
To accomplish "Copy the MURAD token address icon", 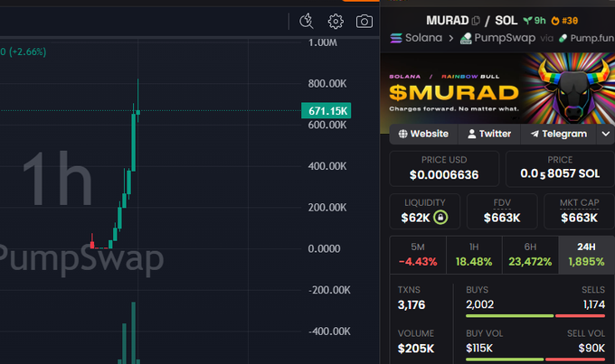I will coord(476,21).
